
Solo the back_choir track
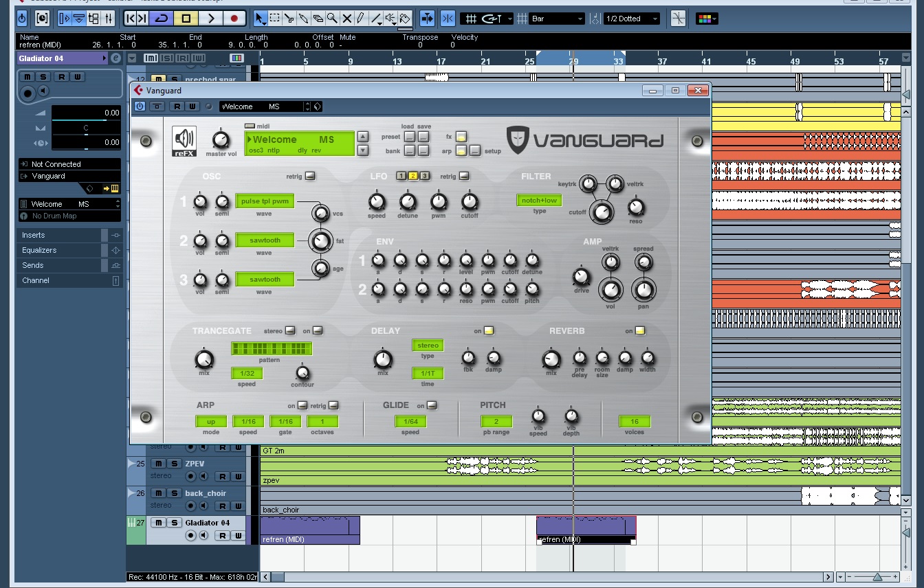175,493
